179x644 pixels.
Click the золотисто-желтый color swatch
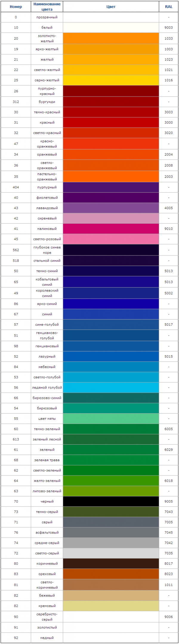(111, 38)
